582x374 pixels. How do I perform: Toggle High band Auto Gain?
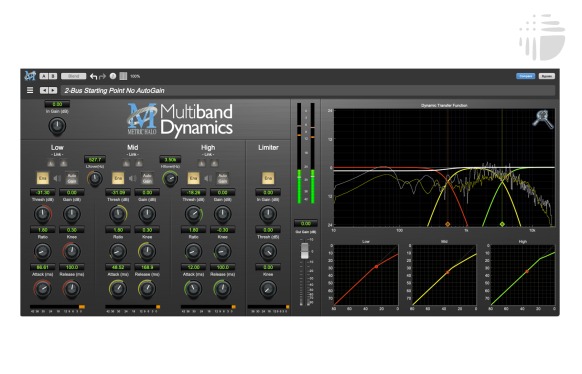pyautogui.click(x=222, y=178)
